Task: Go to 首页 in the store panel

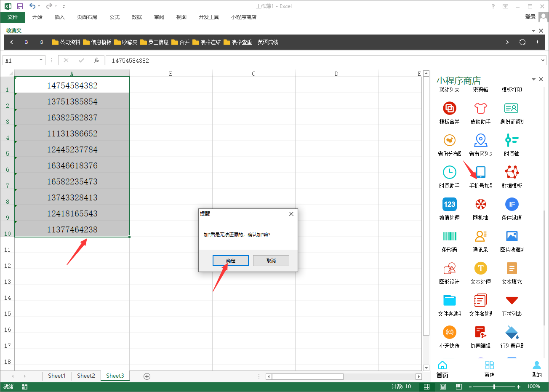Action: [x=442, y=370]
